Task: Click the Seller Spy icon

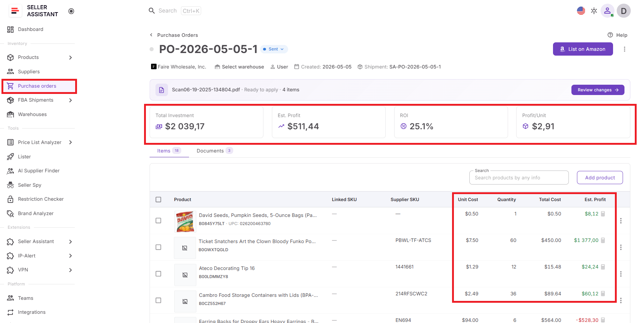Action: tap(10, 185)
